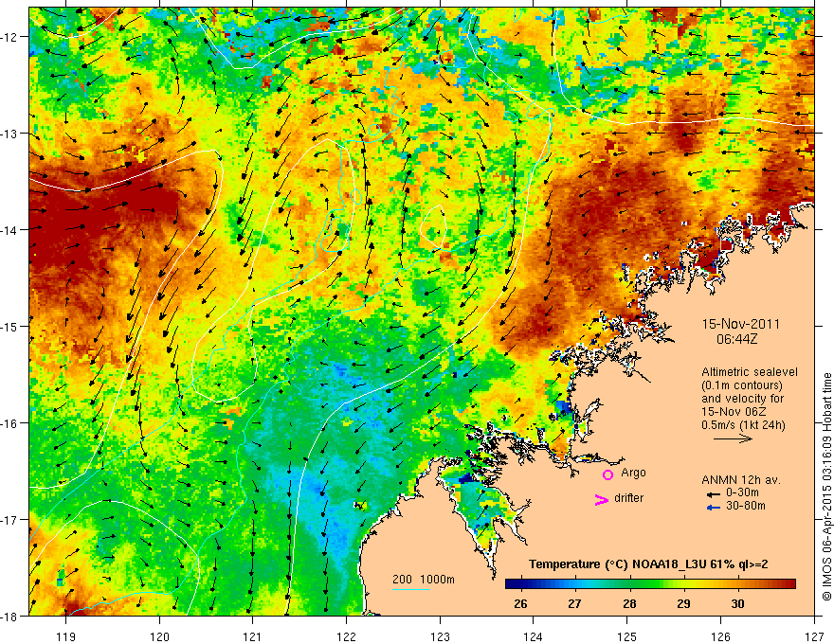Click the latitude axis label -16

10,423
